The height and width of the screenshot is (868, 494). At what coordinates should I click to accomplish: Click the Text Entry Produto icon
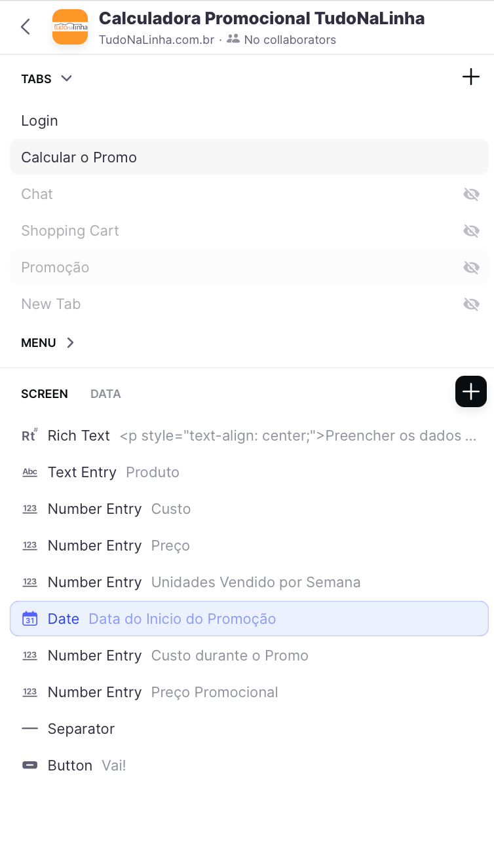click(29, 472)
